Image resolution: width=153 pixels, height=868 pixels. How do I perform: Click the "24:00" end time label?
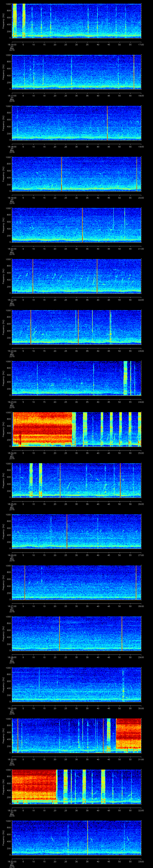(141, 402)
